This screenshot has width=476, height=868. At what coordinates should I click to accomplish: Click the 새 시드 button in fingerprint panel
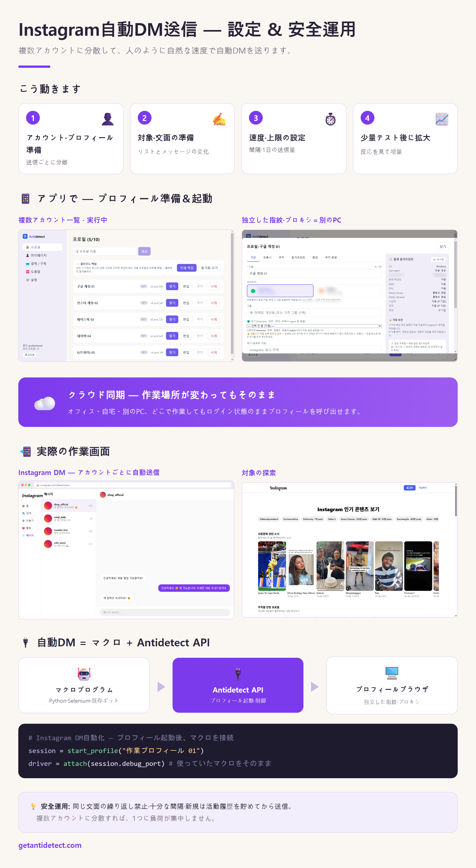pos(438,259)
